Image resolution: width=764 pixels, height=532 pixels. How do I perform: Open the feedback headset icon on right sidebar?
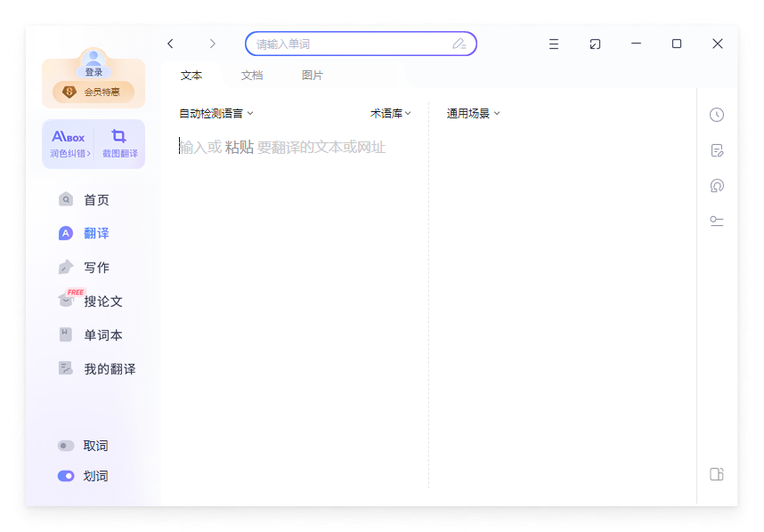(x=717, y=186)
